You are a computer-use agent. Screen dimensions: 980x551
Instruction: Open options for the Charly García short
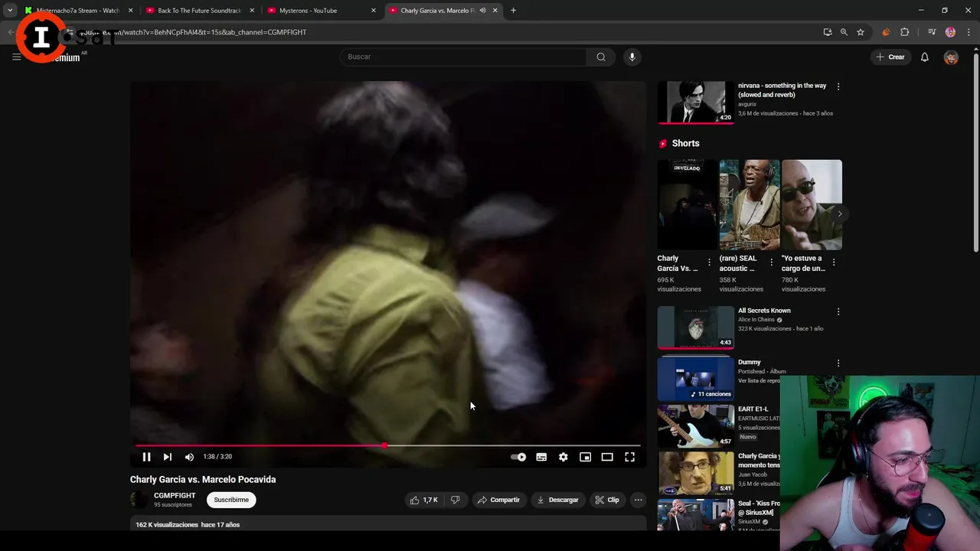tap(709, 262)
